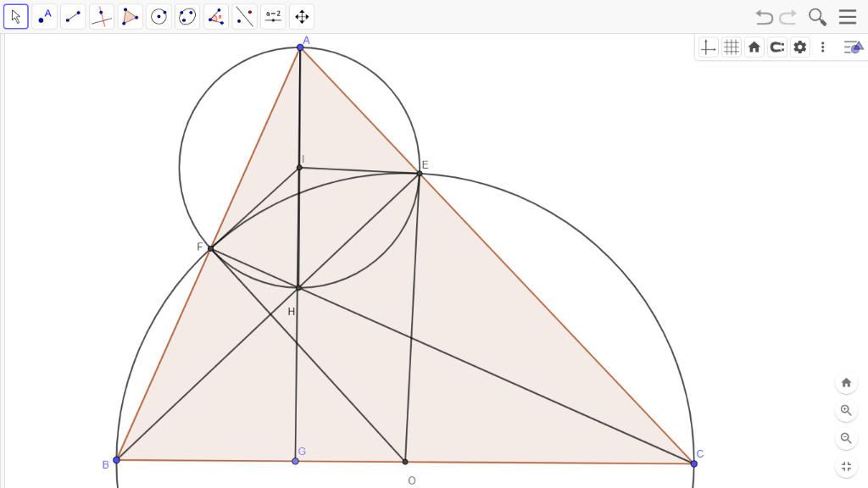Select point C of the triangle
Screen dimensions: 868x488
[693, 463]
